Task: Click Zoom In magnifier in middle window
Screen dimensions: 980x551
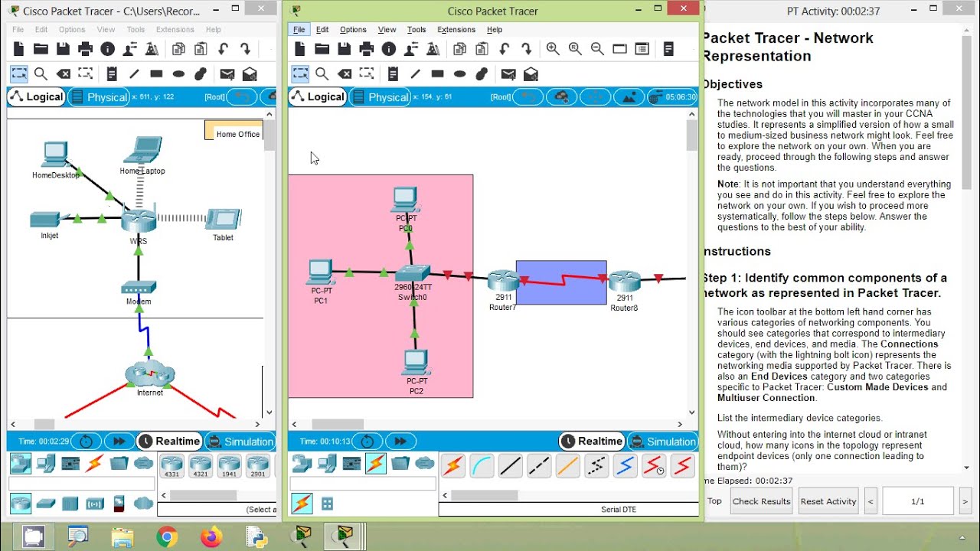Action: [x=553, y=49]
